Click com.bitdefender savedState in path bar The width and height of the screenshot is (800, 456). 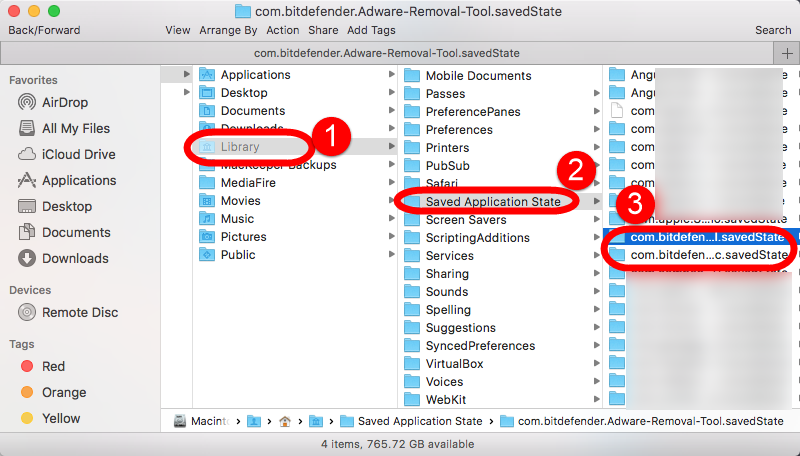(x=642, y=421)
